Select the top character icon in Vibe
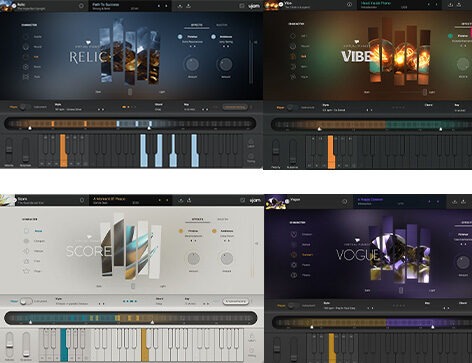 tap(293, 36)
